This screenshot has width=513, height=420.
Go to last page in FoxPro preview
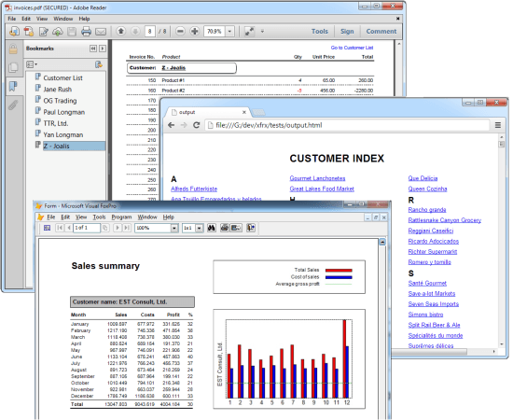pos(127,228)
